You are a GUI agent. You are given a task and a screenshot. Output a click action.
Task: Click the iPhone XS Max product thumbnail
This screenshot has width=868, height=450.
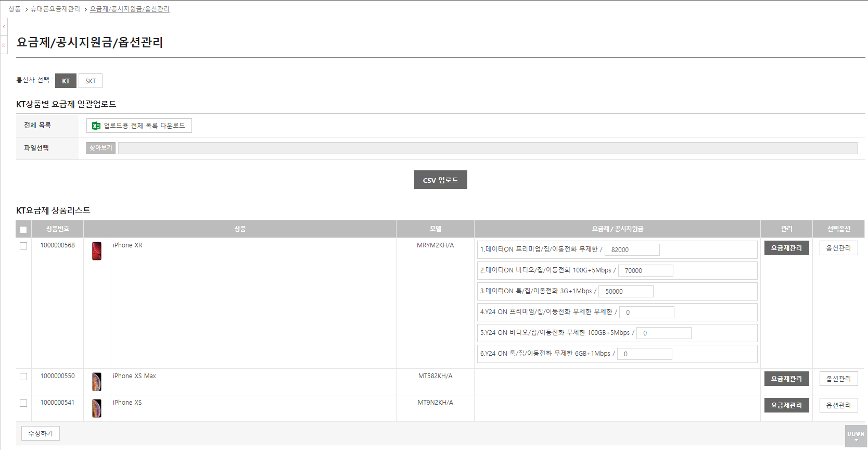(97, 382)
